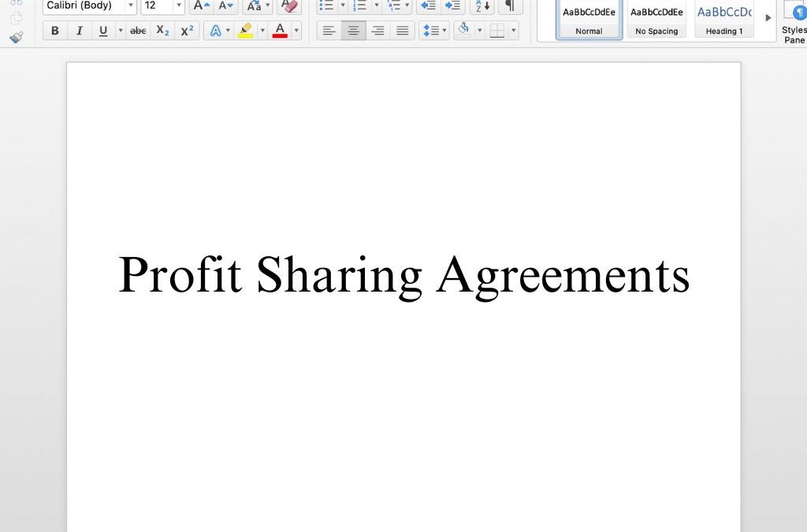Toggle underline formatting
This screenshot has width=807, height=532.
point(103,31)
